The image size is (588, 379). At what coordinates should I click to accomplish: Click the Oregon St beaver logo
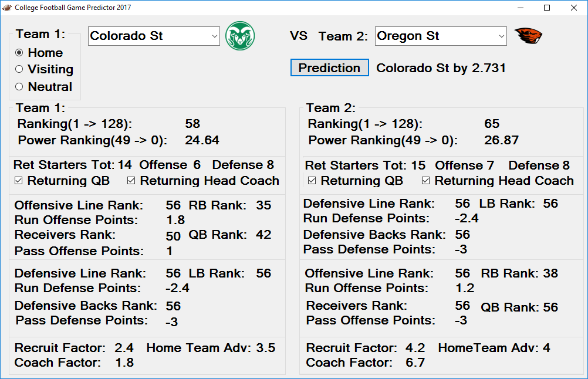click(528, 36)
